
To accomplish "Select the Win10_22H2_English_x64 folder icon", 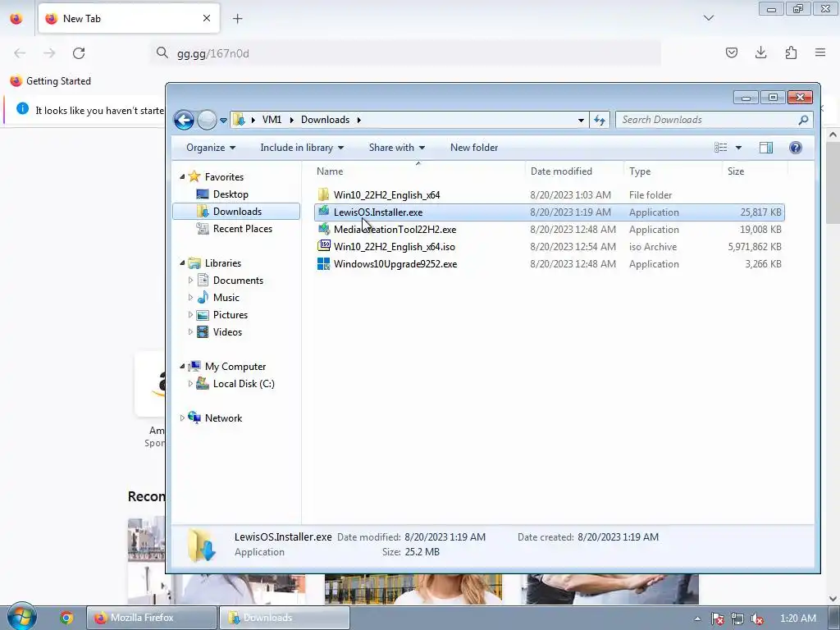I will 323,194.
